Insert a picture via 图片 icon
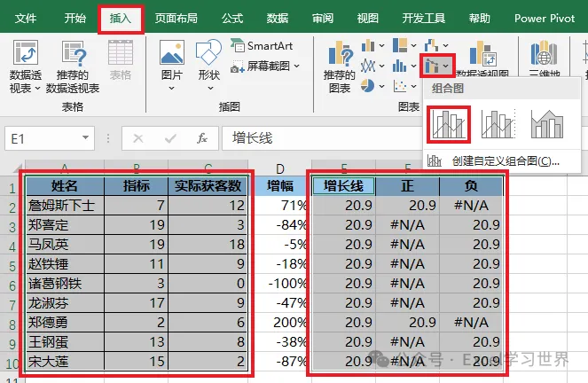The height and width of the screenshot is (383, 588). (172, 53)
